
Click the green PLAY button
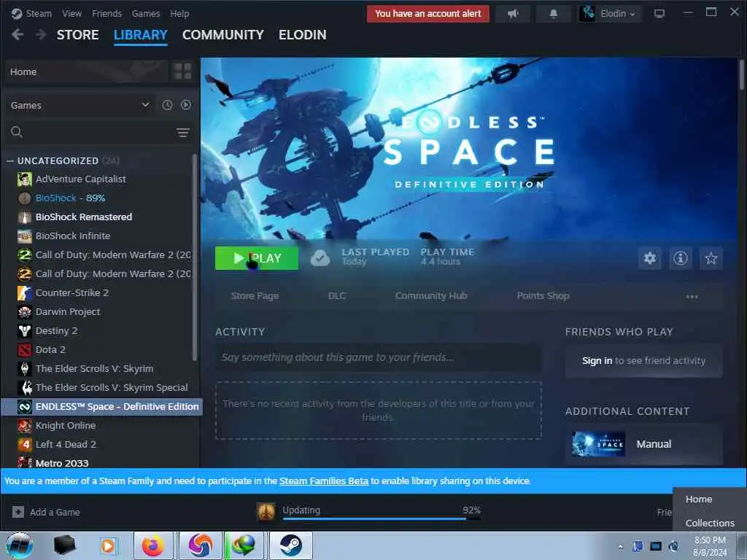[x=257, y=258]
